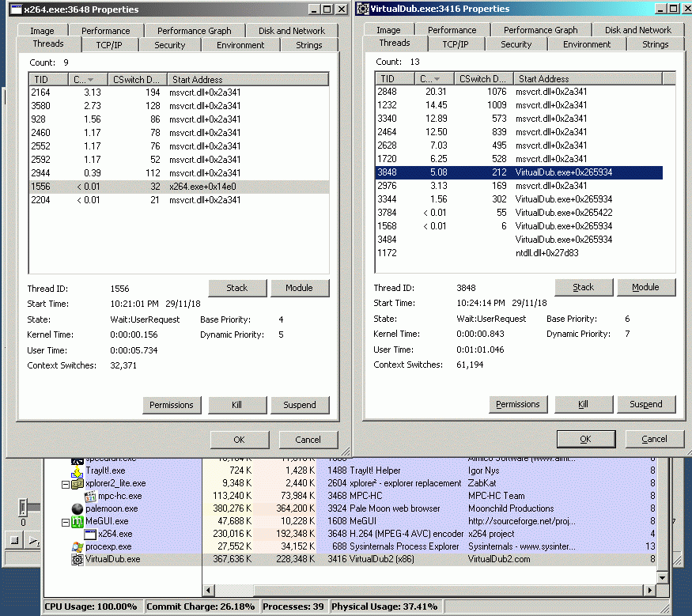The height and width of the screenshot is (616, 692).
Task: Open Image tab in VirtualDub Properties
Action: pyautogui.click(x=389, y=30)
